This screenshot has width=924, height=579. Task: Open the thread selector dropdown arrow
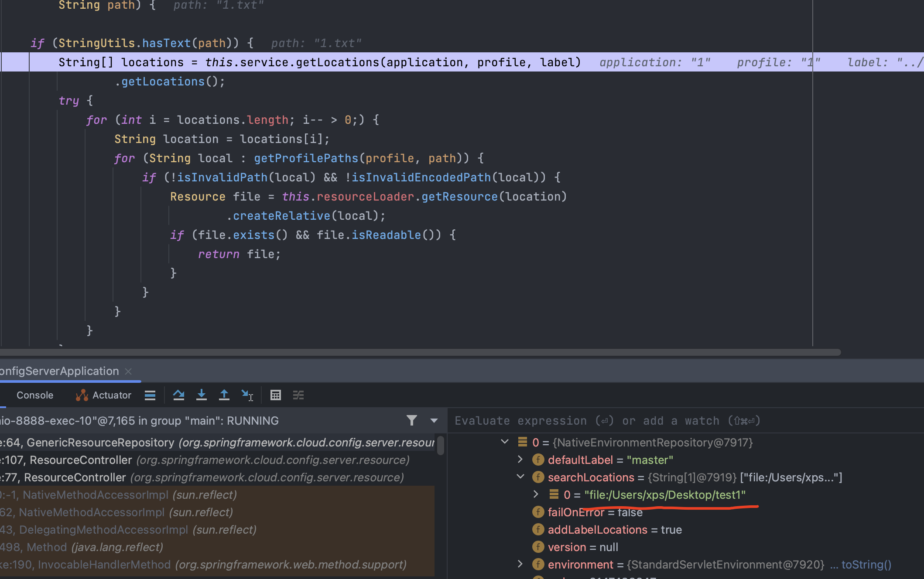(x=434, y=421)
